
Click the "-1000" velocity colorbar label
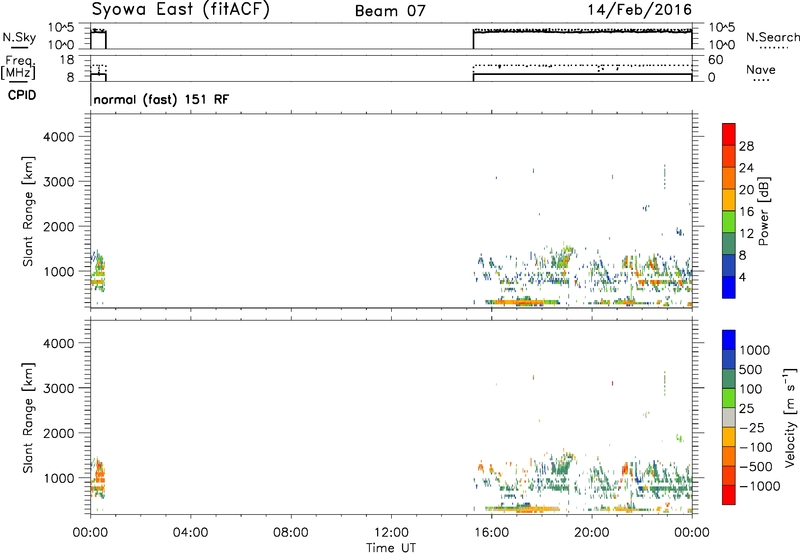click(x=760, y=486)
